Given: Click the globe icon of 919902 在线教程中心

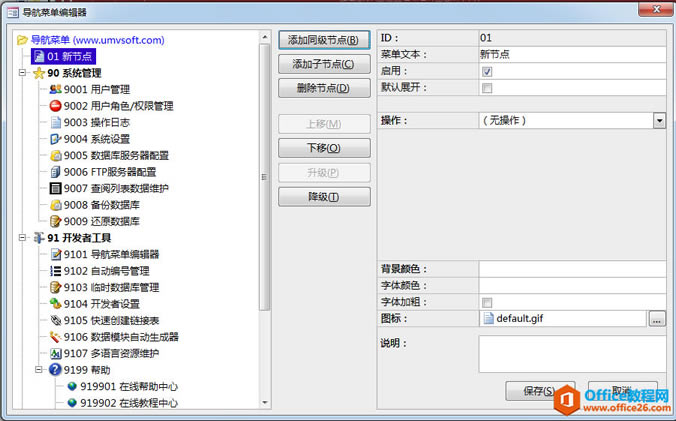Looking at the screenshot, I should pyautogui.click(x=72, y=402).
